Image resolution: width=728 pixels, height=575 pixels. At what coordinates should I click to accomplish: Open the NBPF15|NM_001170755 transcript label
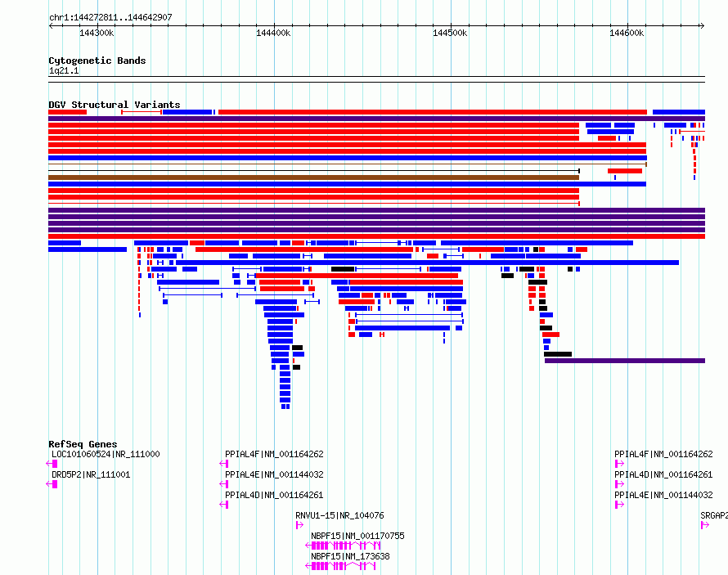pos(357,536)
